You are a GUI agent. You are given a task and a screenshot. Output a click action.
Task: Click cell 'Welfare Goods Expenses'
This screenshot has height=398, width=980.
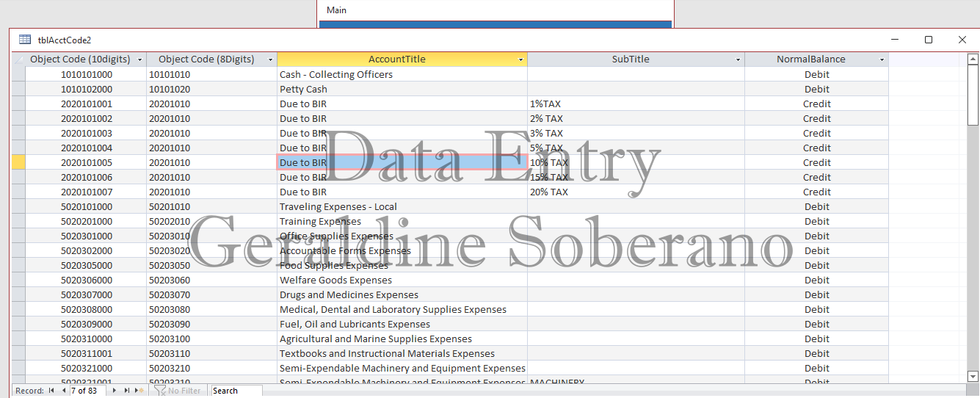coord(402,280)
